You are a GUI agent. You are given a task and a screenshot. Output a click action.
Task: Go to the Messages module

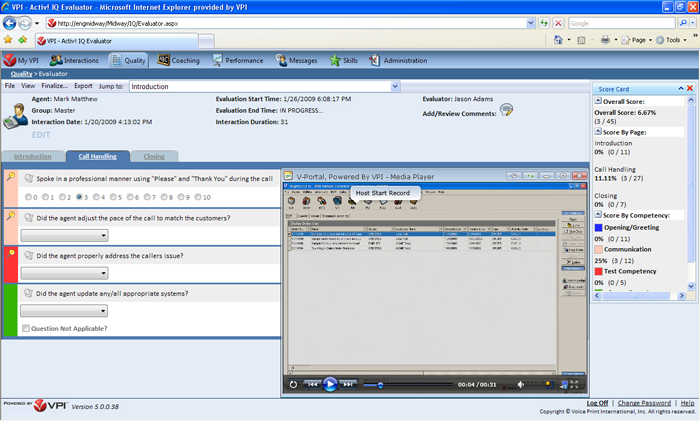tap(295, 60)
